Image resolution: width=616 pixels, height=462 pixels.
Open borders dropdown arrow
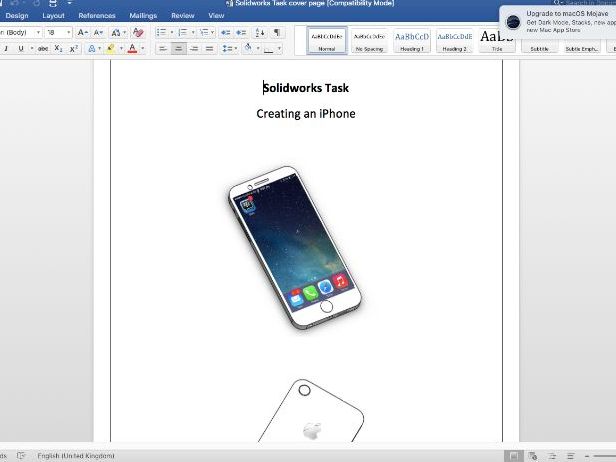[x=279, y=48]
